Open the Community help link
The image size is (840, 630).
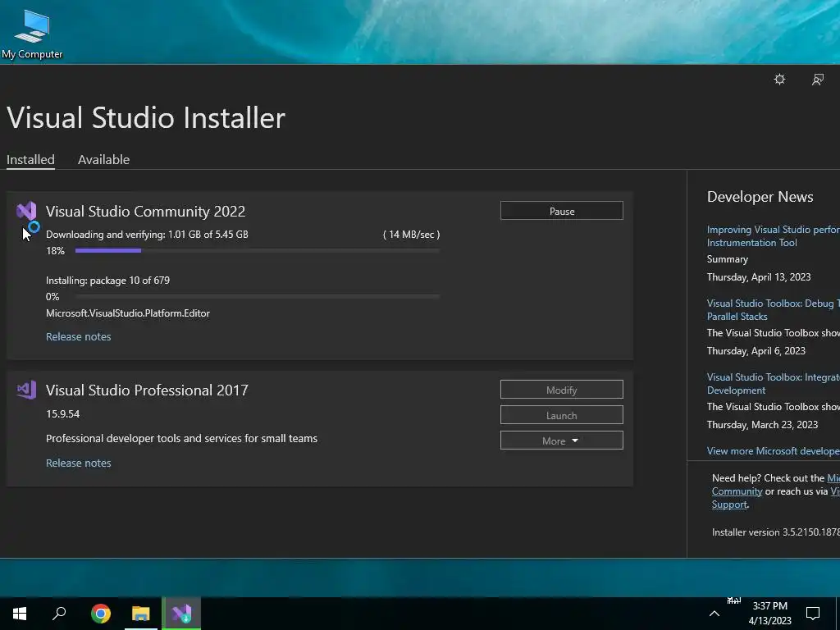(737, 491)
